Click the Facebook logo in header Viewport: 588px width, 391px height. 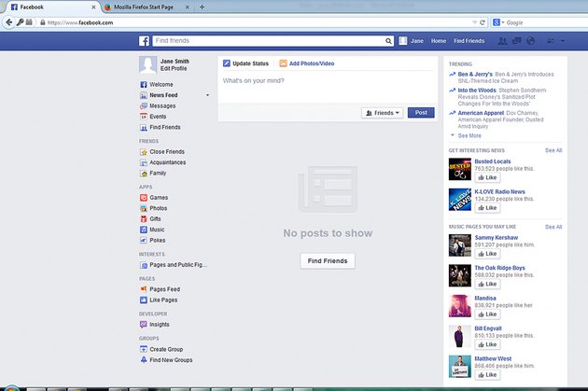144,41
